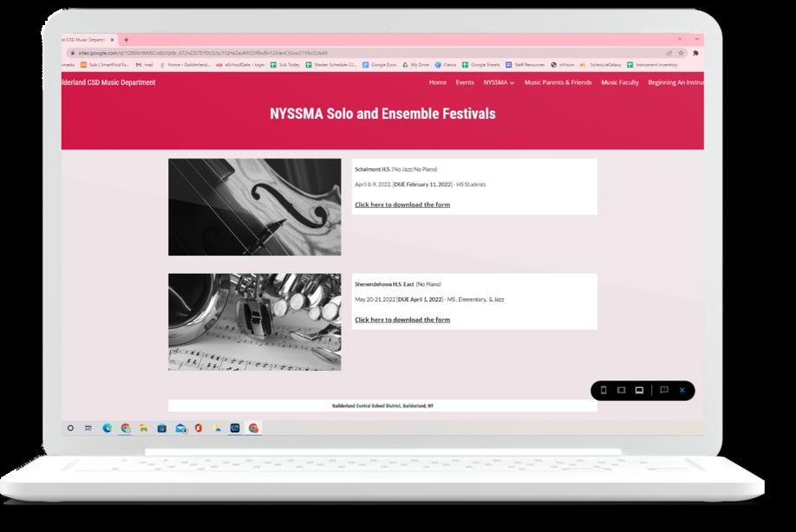Open Task View in the taskbar
Image resolution: width=796 pixels, height=532 pixels.
coord(88,428)
